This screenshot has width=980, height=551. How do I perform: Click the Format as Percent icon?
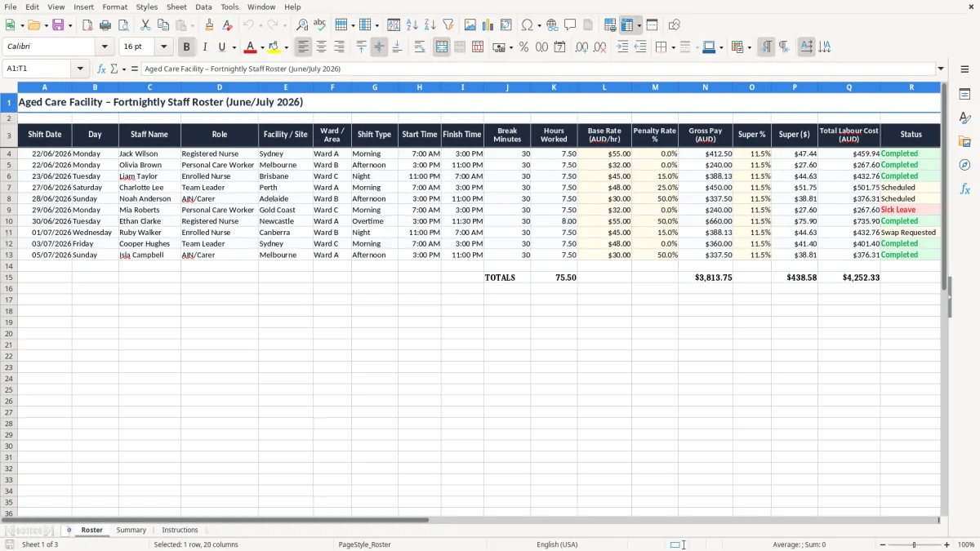pos(523,47)
